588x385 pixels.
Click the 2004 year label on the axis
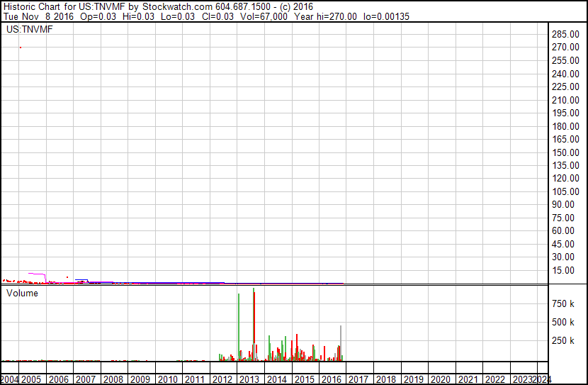coord(9,379)
